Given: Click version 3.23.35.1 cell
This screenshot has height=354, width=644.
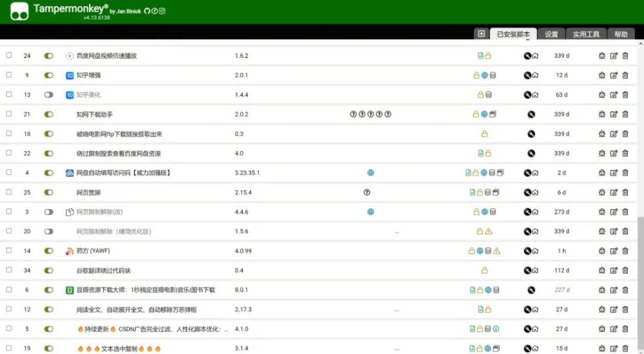Looking at the screenshot, I should pyautogui.click(x=247, y=173).
